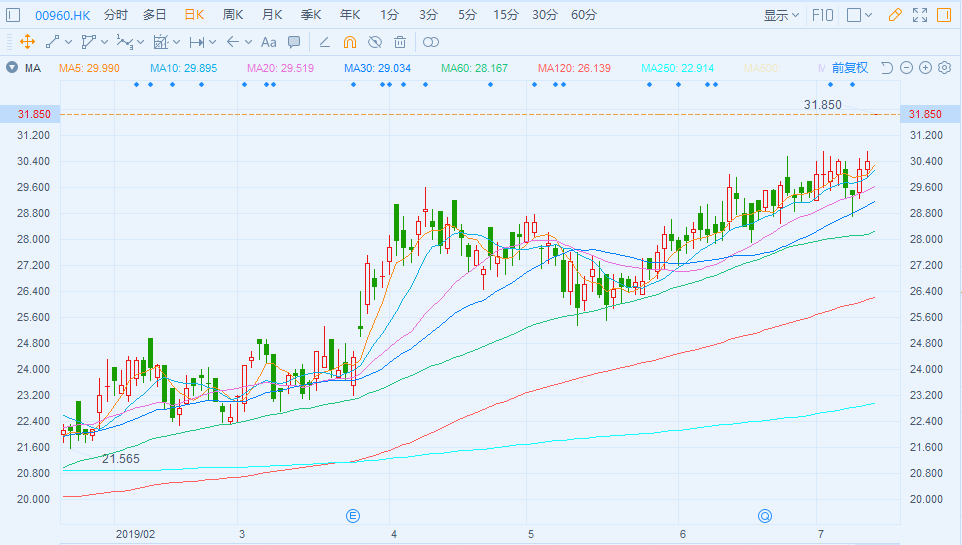
Task: Collapse the MA indicator legend arrow
Action: point(11,68)
